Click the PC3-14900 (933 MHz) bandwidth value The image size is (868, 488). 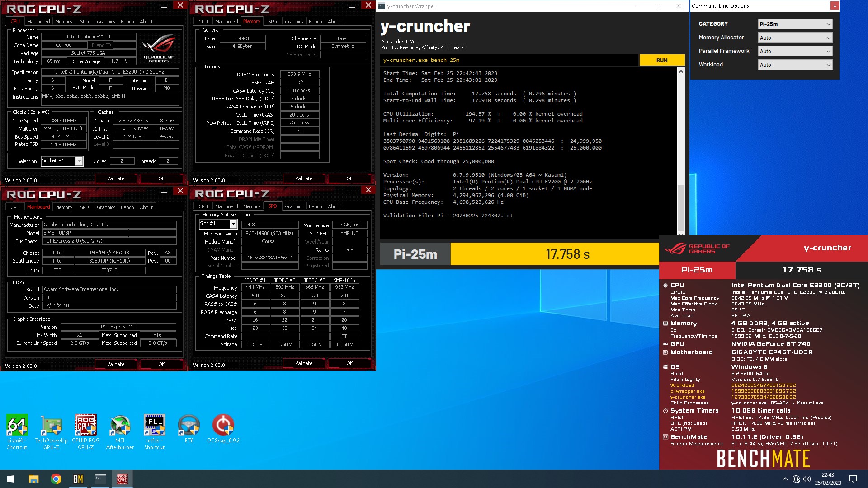tap(270, 233)
